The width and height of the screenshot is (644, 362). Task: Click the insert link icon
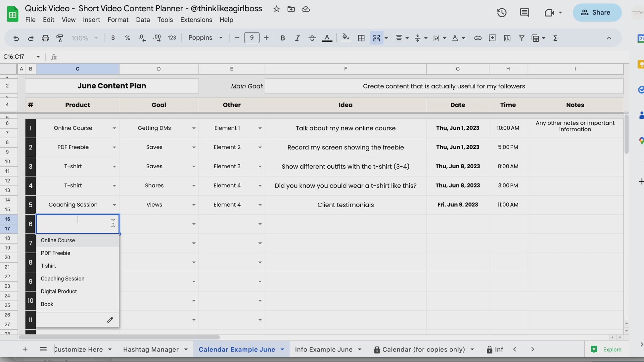pos(478,38)
